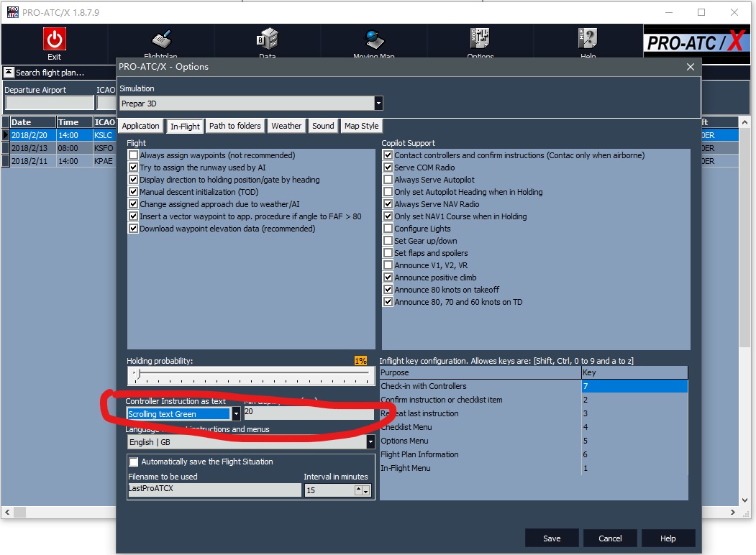Open Controller Instruction as text dropdown arrow
Screen dimensions: 756x555
coord(236,414)
